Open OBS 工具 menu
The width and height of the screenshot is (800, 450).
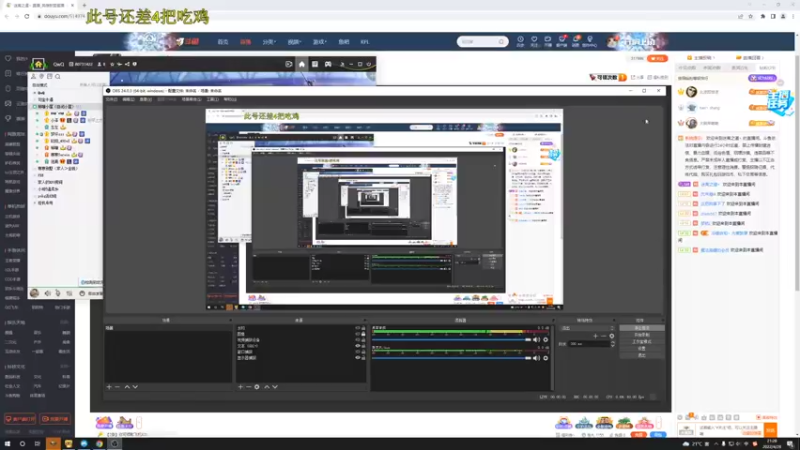pos(213,99)
